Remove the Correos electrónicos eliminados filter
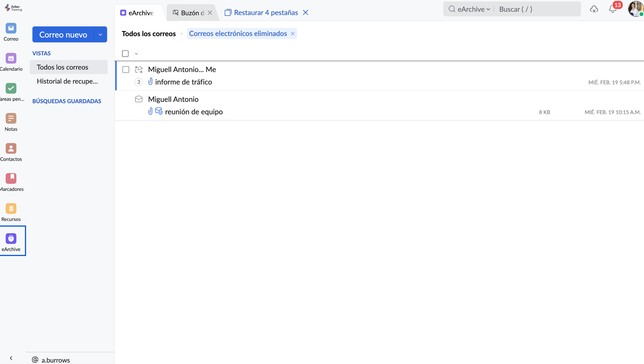Viewport: 644px width, 364px height. click(293, 34)
